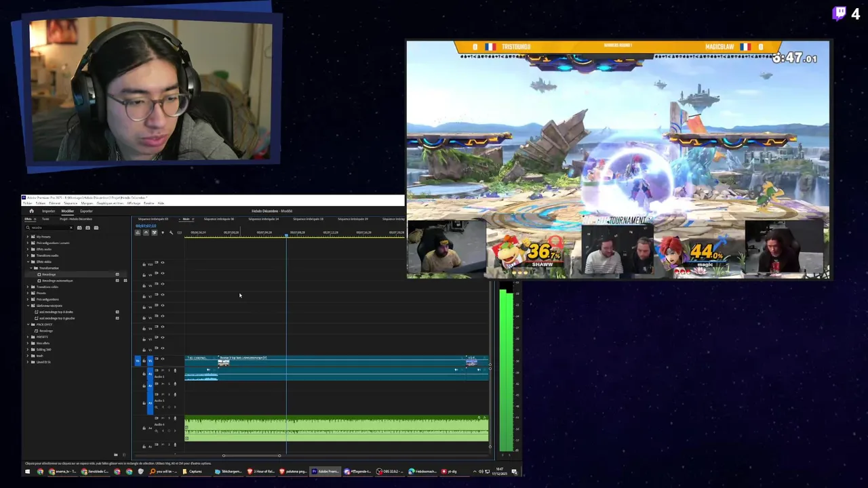Switch to the Texte panel tab
Viewport: 868px width, 488px height.
tap(45, 219)
